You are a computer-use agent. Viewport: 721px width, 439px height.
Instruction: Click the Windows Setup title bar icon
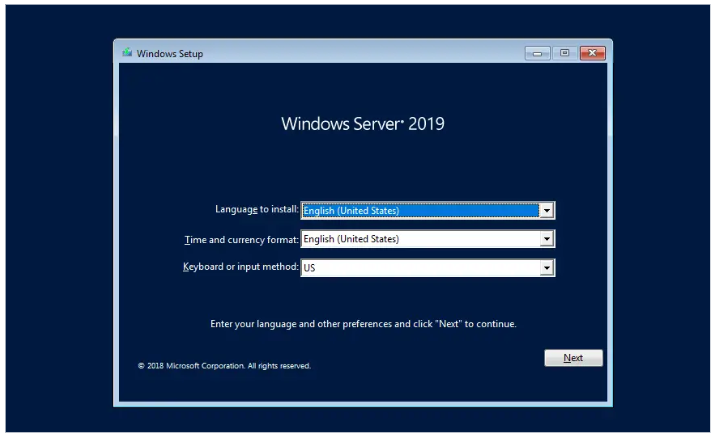pos(127,53)
